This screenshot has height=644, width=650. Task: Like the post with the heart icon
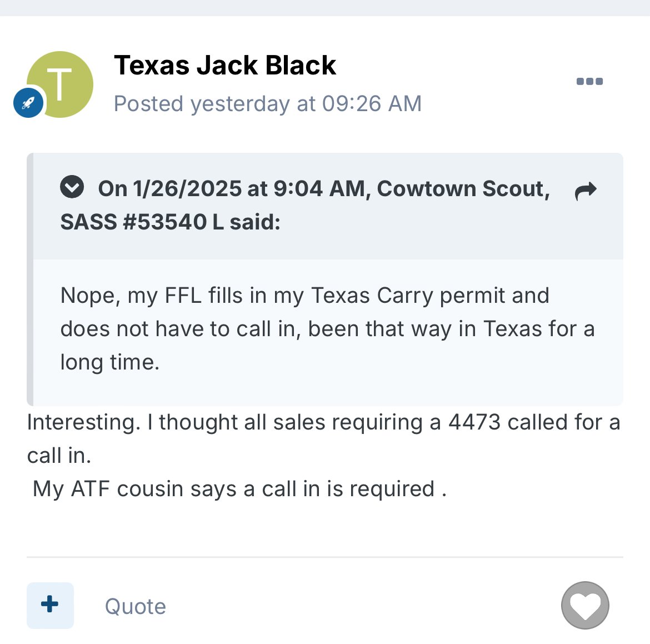pyautogui.click(x=585, y=605)
